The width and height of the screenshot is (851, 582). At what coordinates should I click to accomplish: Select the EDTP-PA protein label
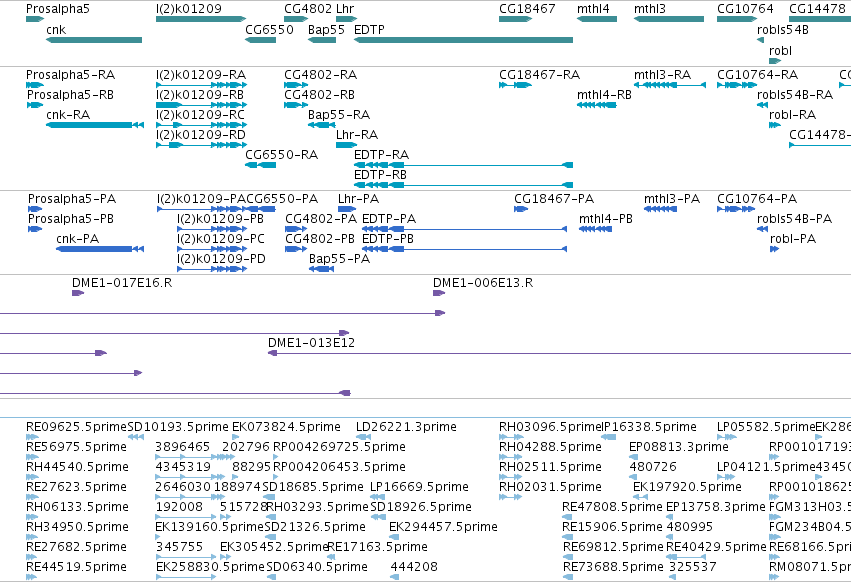389,219
